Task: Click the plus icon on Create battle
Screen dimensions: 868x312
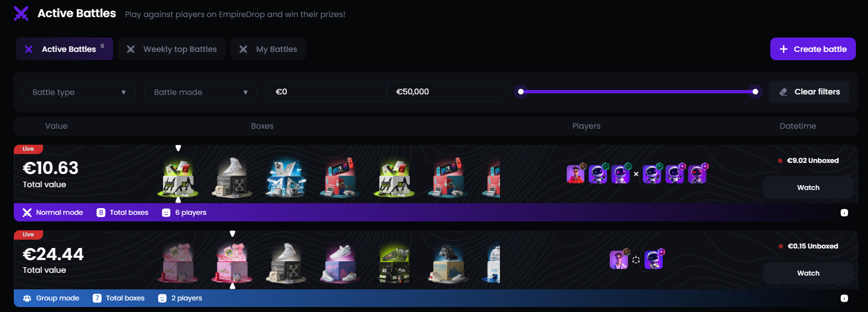Action: (x=783, y=49)
